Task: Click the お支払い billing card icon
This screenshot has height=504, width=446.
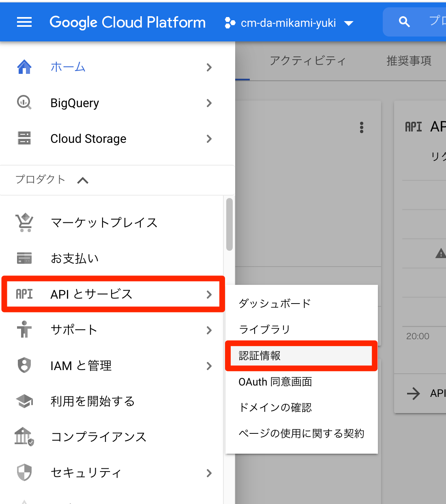Action: click(24, 258)
